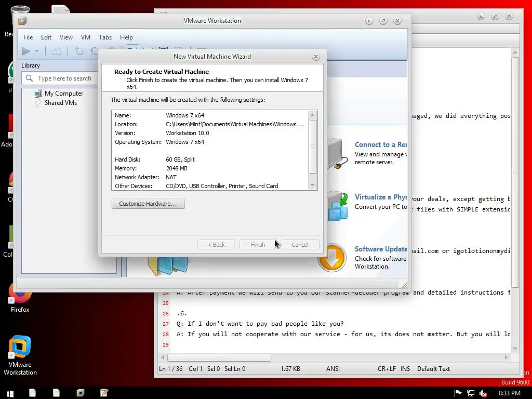Click the VMware window resize grip corner
This screenshot has height=399, width=532.
404,285
